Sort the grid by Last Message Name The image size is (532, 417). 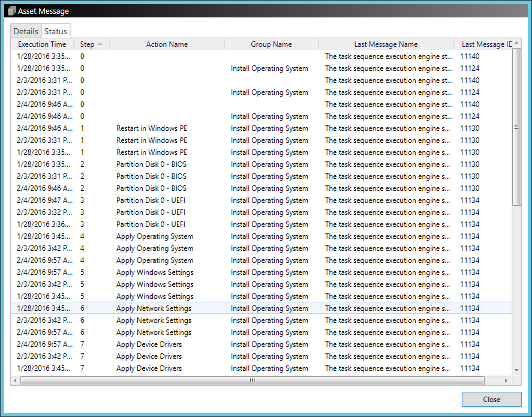coord(386,44)
